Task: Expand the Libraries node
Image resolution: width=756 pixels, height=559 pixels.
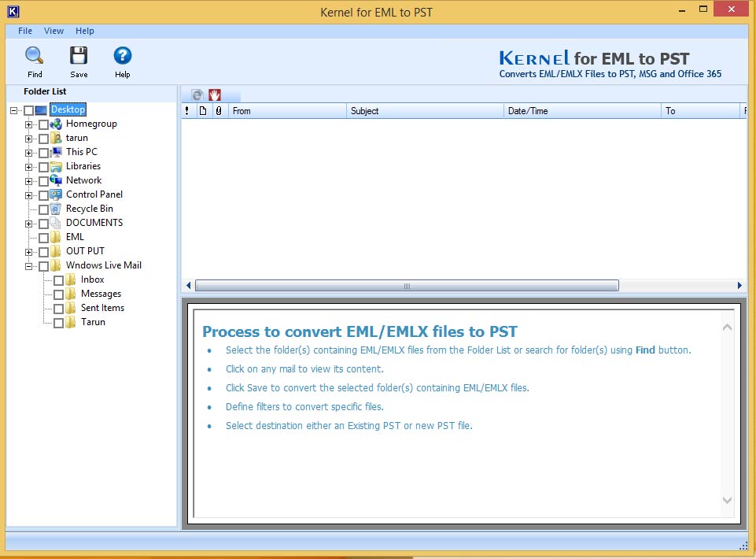Action: pyautogui.click(x=28, y=167)
